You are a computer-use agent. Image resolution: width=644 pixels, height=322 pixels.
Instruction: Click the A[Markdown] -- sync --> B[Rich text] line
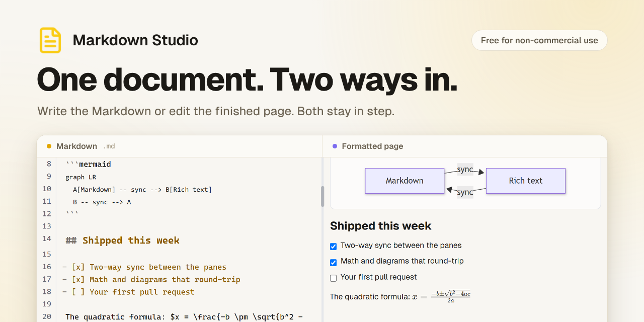click(x=142, y=190)
